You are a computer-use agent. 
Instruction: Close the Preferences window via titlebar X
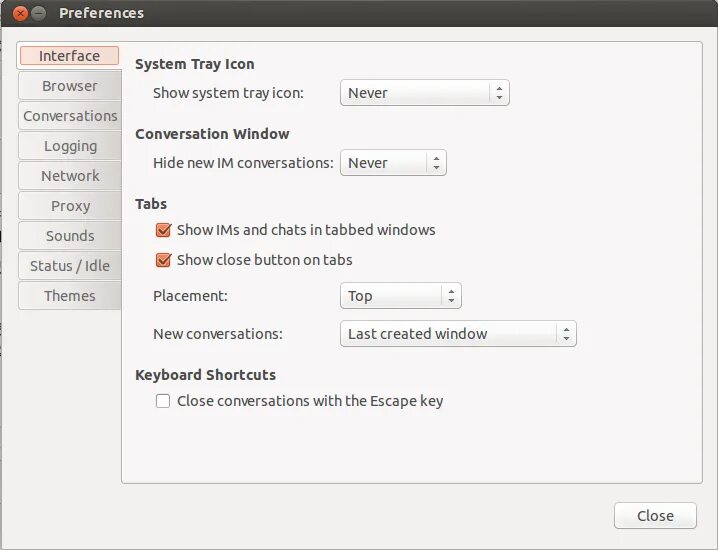pos(20,13)
